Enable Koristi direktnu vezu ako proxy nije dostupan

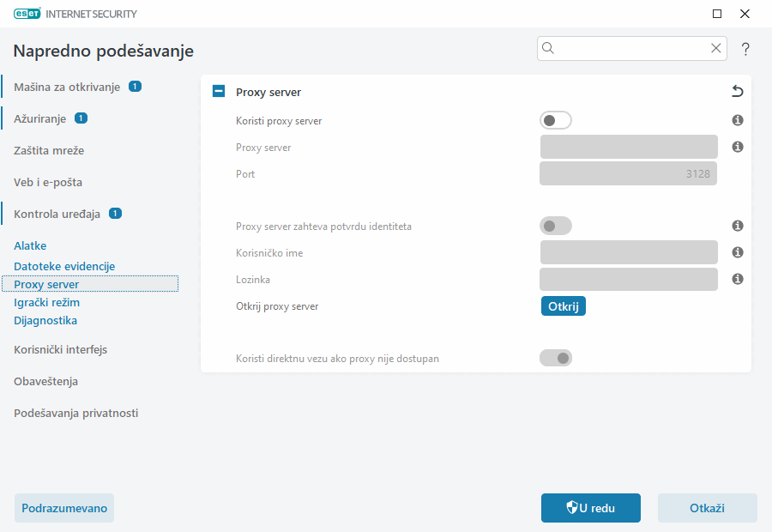pos(555,358)
